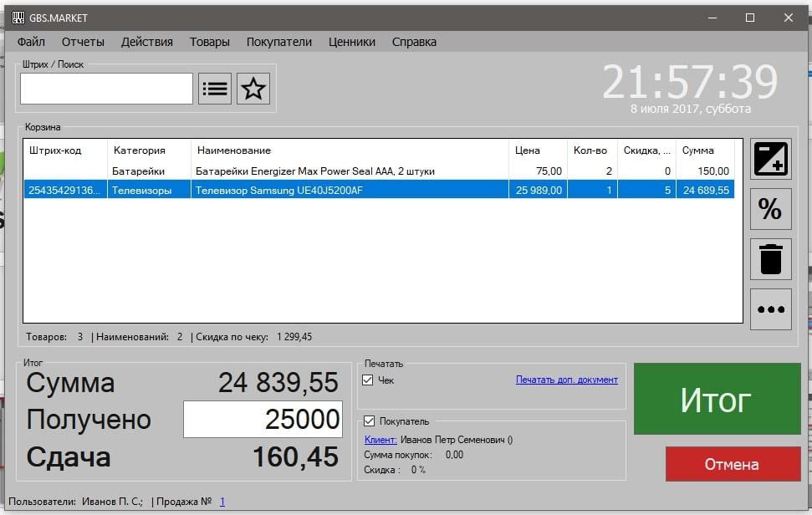Uncheck the Покупатель checkbox

(x=368, y=421)
